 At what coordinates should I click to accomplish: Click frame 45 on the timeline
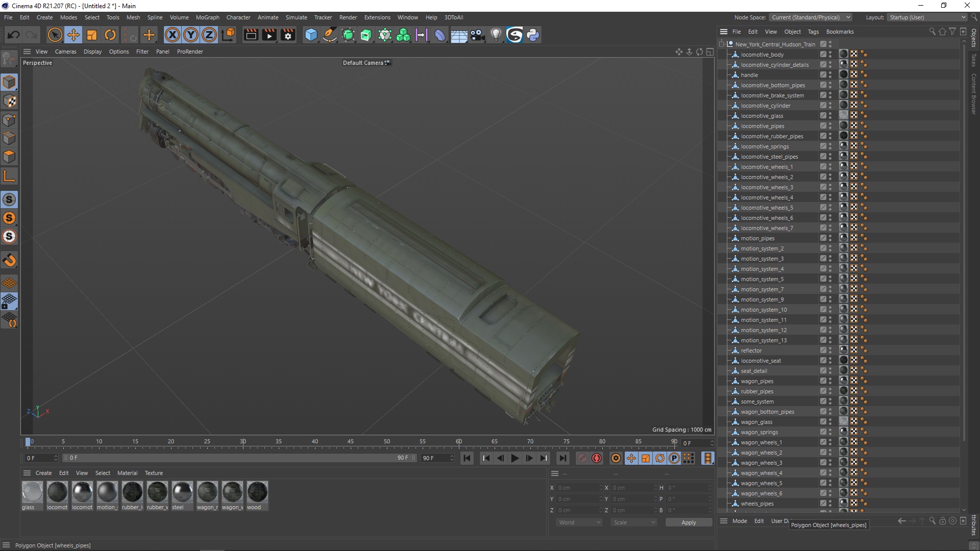point(351,442)
